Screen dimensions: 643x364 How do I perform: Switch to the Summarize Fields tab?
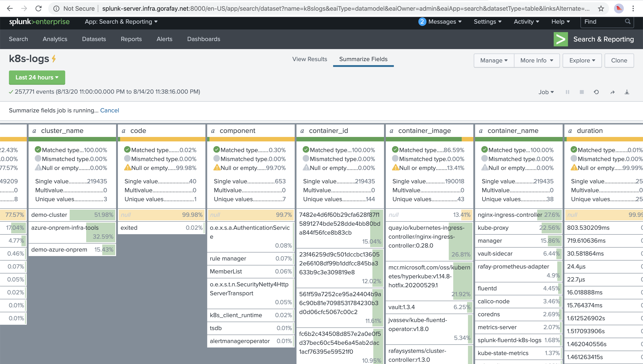(x=363, y=59)
